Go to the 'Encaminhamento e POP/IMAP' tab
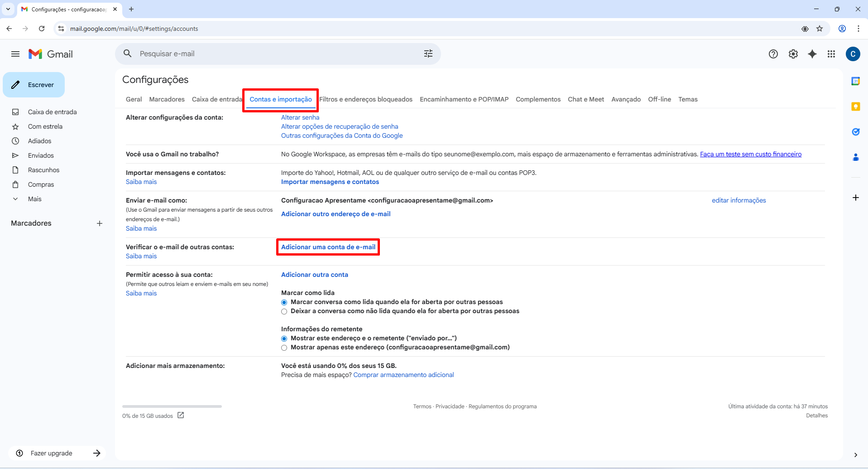The image size is (868, 469). [464, 99]
